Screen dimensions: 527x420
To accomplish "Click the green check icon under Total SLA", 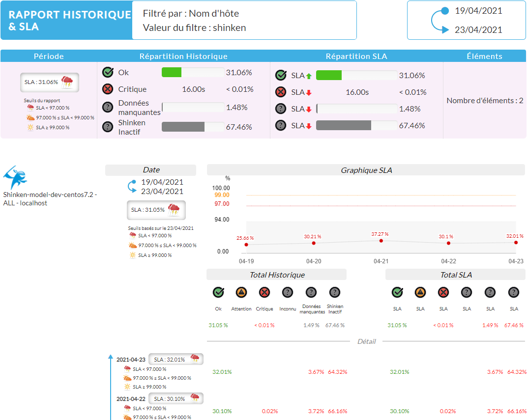I will 397,293.
